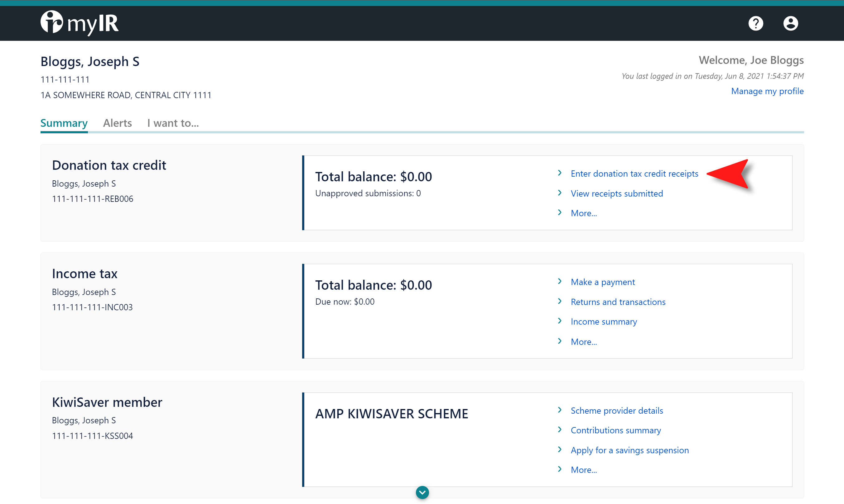
Task: Click chevron beside Income tax More...
Action: 559,341
